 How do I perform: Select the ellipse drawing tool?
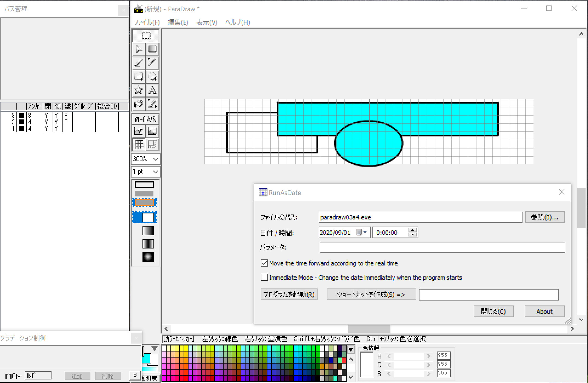tap(152, 76)
